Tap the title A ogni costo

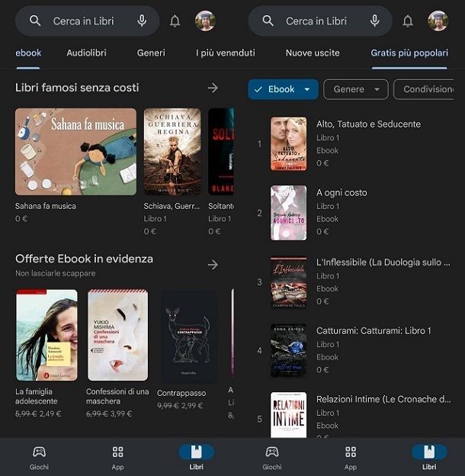[x=342, y=193]
